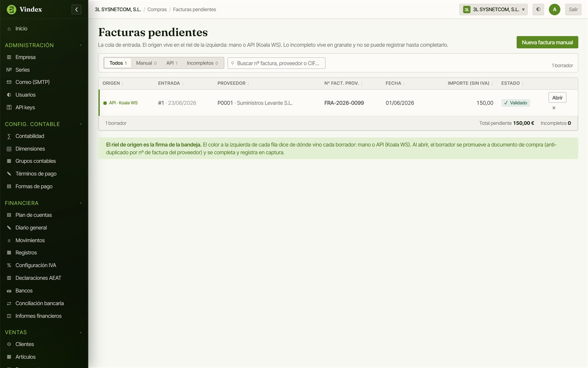Click the Empresa sidebar icon
The height and width of the screenshot is (368, 588).
[9, 57]
